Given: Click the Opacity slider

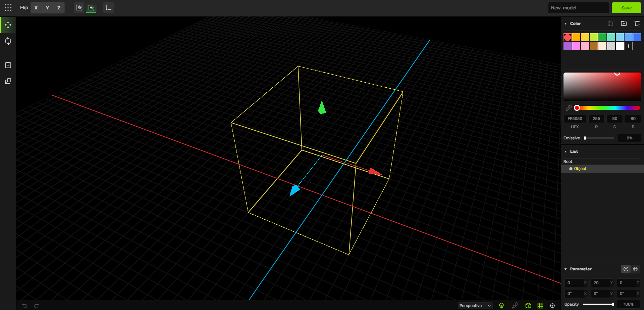Looking at the screenshot, I should click(598, 304).
